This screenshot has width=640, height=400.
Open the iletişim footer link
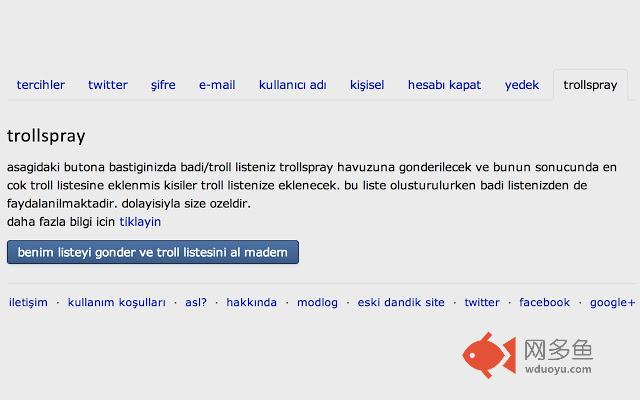point(28,302)
